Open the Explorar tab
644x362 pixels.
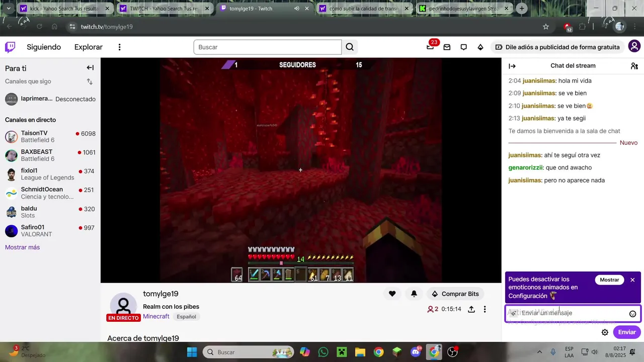(x=89, y=47)
